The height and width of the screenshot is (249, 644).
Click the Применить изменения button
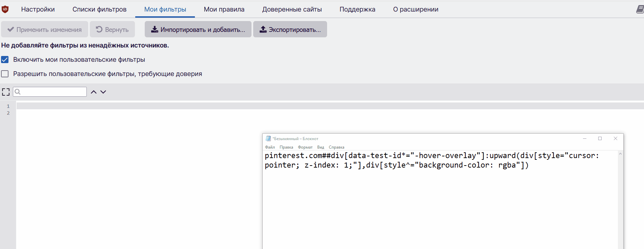44,30
